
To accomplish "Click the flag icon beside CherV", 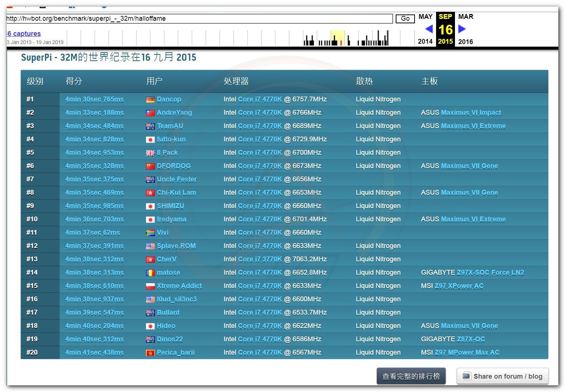I will pyautogui.click(x=150, y=259).
